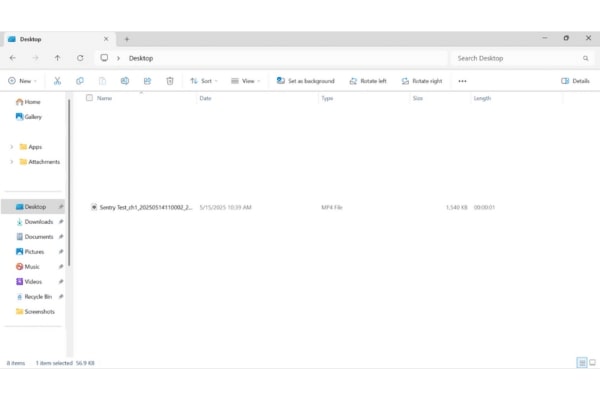Expand the Attachments folder tree node
Viewport: 600px width, 400px height.
[11, 162]
